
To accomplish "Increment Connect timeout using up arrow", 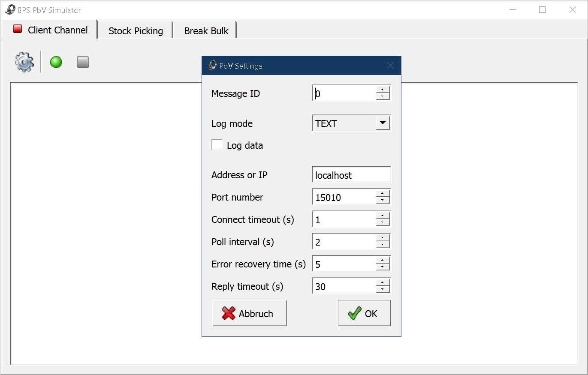I will (x=383, y=216).
